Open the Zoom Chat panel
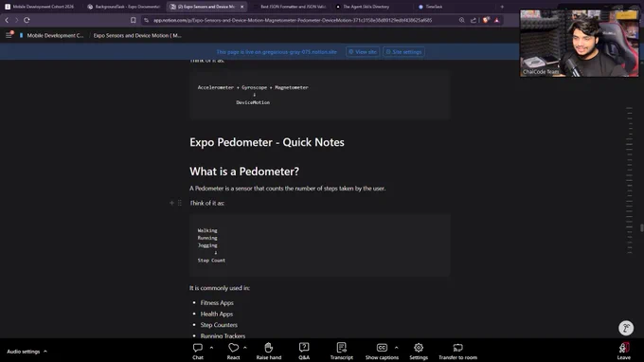This screenshot has width=644, height=362. [x=198, y=352]
